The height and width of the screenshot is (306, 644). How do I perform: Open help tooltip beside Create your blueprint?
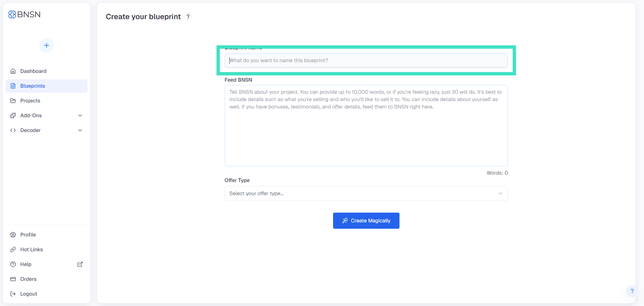click(188, 17)
